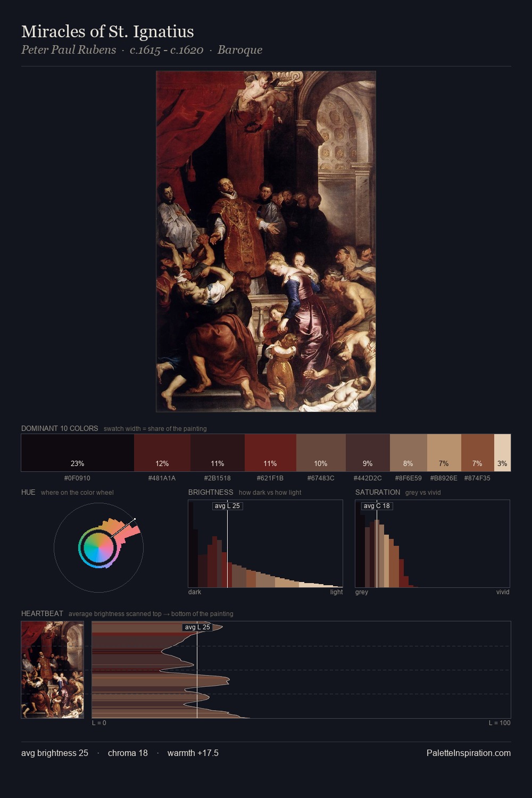The height and width of the screenshot is (798, 532).
Task: Click the L = 100 axis label
Action: point(500,723)
